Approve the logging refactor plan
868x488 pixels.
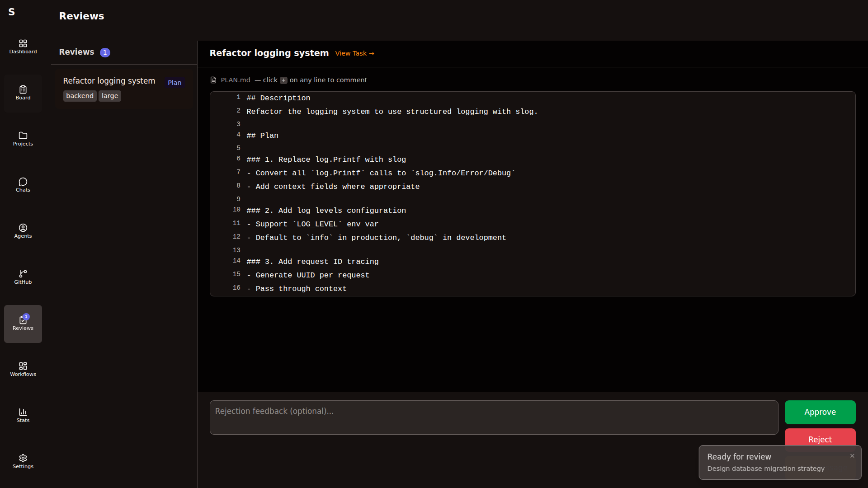(x=820, y=412)
